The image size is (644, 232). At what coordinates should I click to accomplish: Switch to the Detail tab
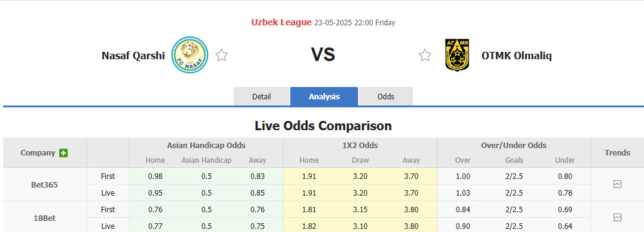[x=262, y=97]
